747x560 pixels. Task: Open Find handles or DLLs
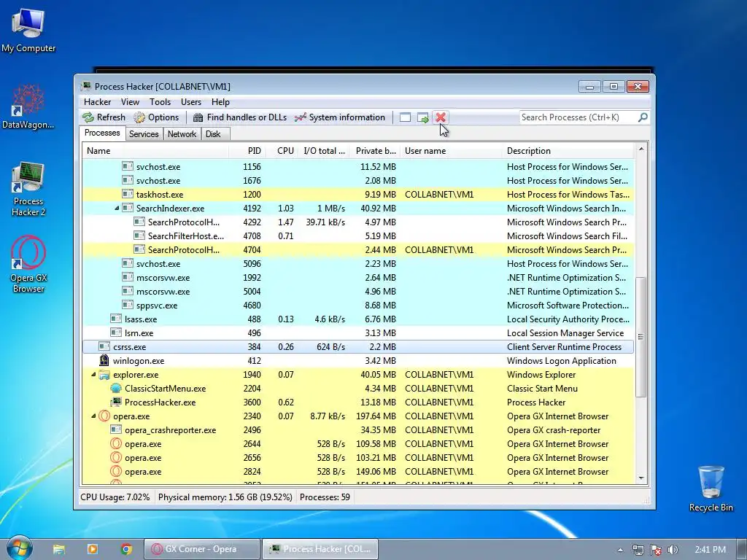click(239, 117)
